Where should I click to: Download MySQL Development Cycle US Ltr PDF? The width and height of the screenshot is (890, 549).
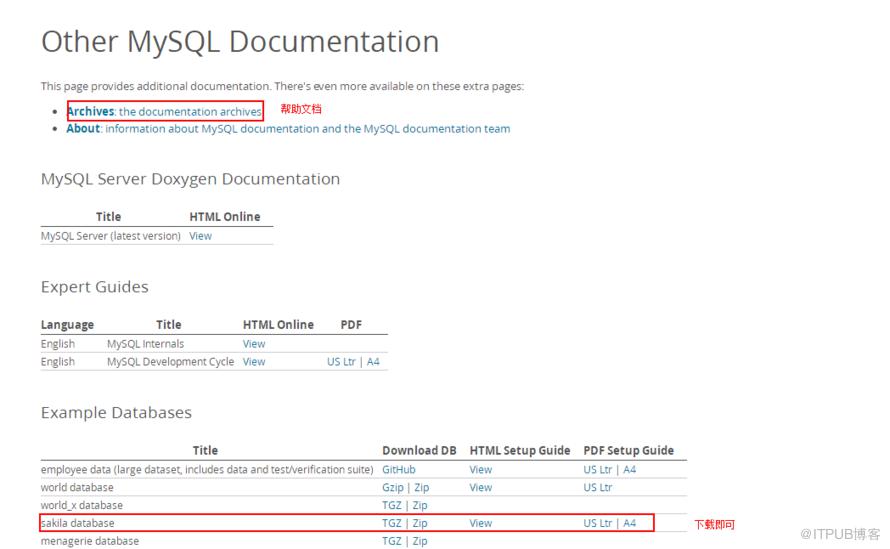[x=341, y=362]
